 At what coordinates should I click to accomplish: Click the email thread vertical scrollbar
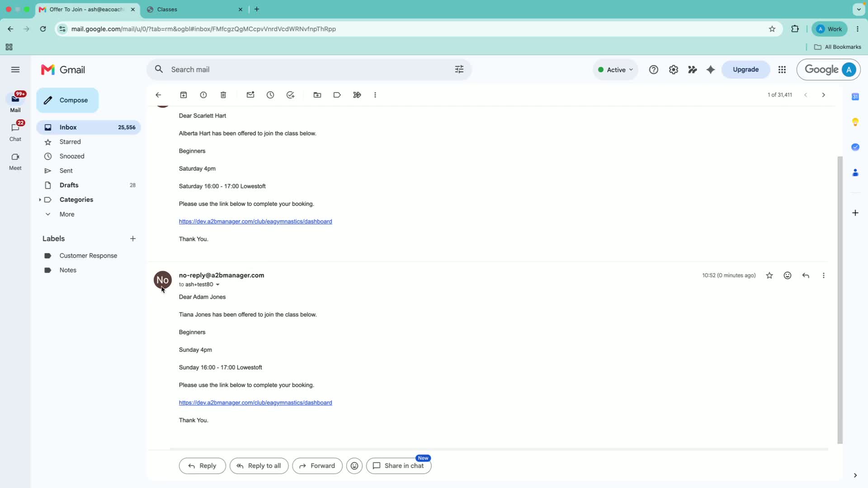840,300
